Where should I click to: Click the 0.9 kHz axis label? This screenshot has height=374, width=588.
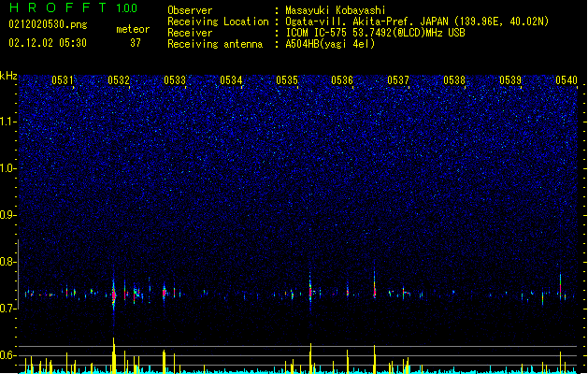pos(8,215)
